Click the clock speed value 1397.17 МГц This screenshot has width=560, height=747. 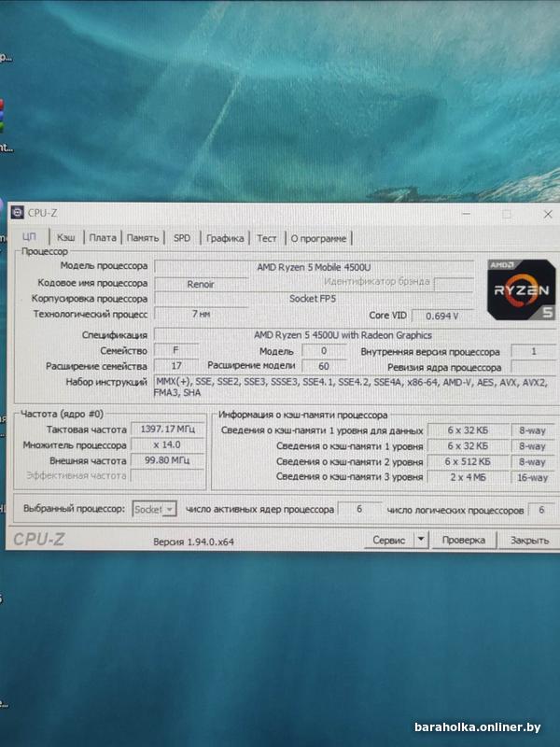[x=168, y=430]
